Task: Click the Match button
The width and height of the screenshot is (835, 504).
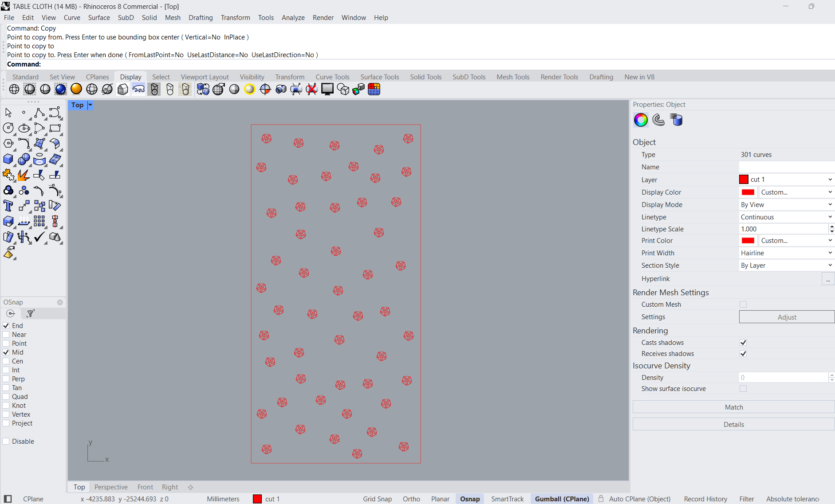Action: (733, 407)
